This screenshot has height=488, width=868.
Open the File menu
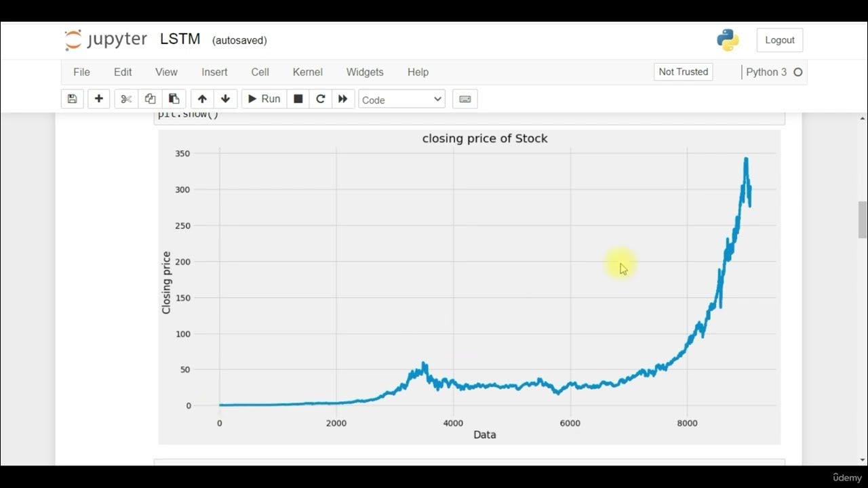click(81, 72)
